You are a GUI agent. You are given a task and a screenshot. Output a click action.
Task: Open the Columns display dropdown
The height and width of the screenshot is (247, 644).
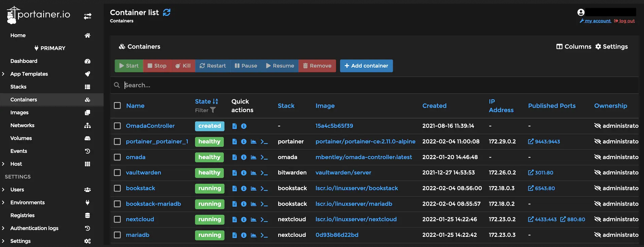pyautogui.click(x=574, y=47)
